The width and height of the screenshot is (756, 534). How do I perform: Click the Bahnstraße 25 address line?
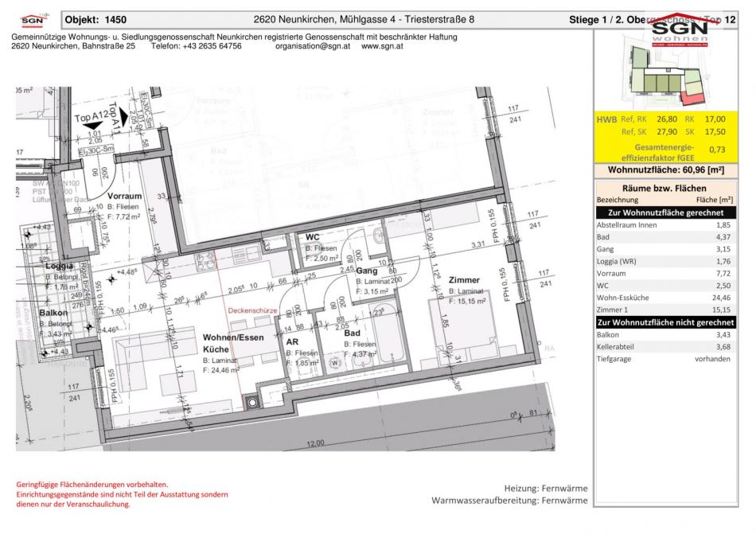(73, 46)
